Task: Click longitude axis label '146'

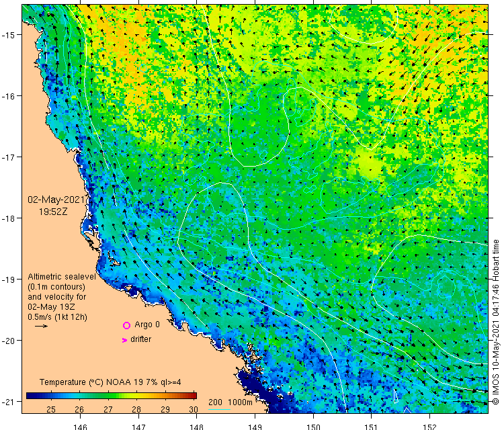Action: pyautogui.click(x=81, y=427)
